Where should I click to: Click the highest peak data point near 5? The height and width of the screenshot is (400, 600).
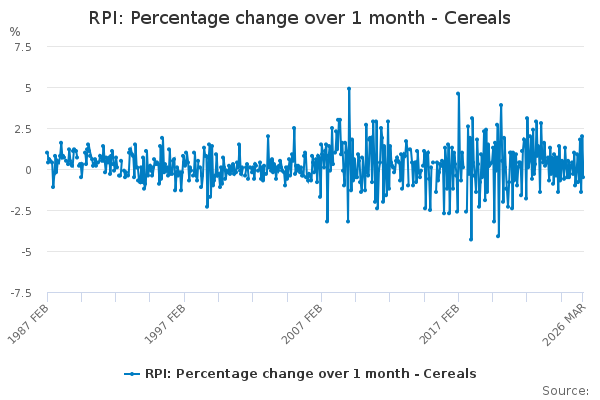[x=349, y=88]
